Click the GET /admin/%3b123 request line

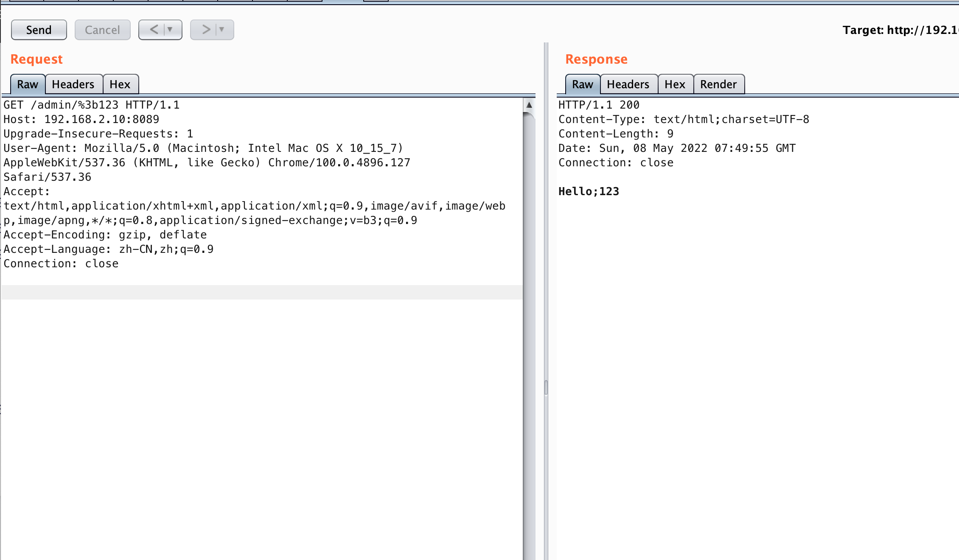pyautogui.click(x=92, y=105)
